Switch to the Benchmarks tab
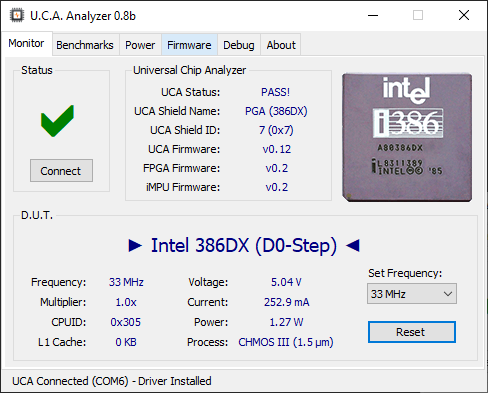The width and height of the screenshot is (488, 393). 85,45
